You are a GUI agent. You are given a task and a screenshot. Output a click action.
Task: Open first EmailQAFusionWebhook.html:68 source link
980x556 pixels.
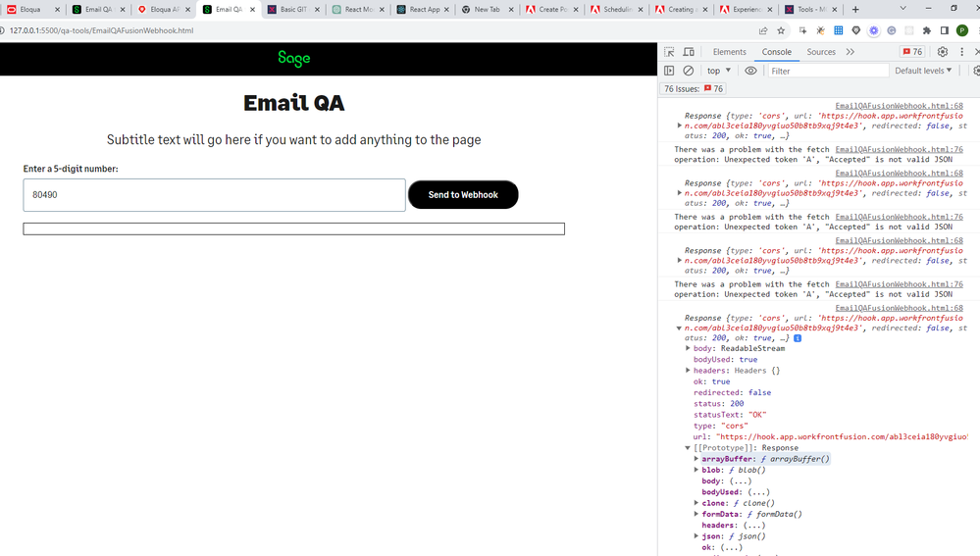pos(899,106)
